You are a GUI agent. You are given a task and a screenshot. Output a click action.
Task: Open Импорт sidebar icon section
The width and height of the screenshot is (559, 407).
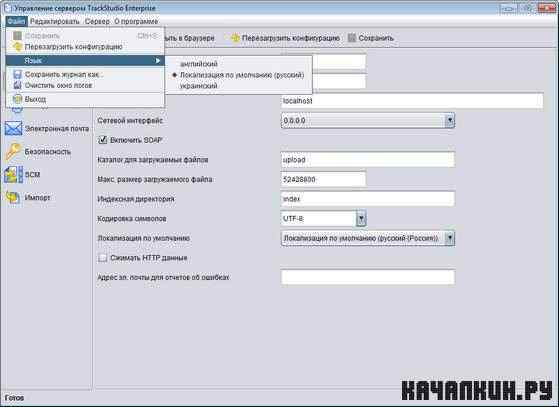tap(14, 197)
